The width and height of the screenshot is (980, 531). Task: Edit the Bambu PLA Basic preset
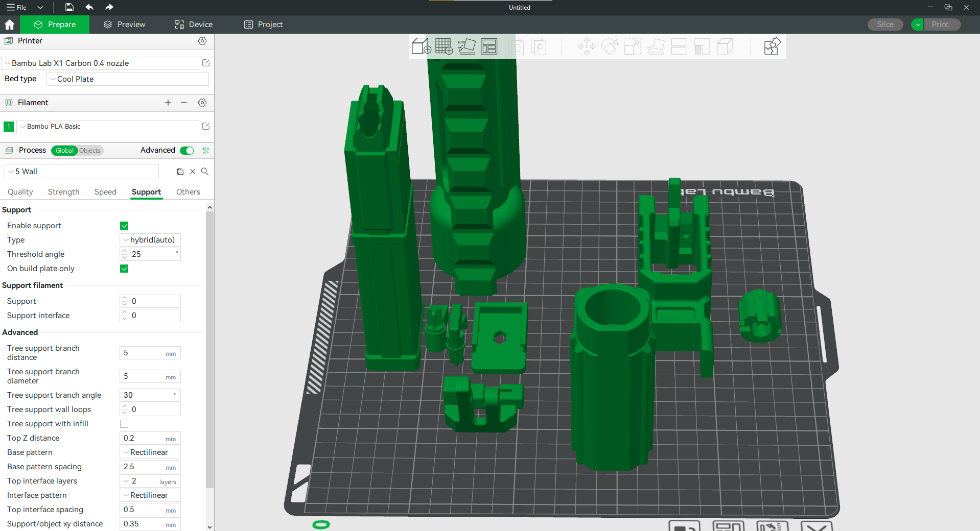(x=206, y=126)
